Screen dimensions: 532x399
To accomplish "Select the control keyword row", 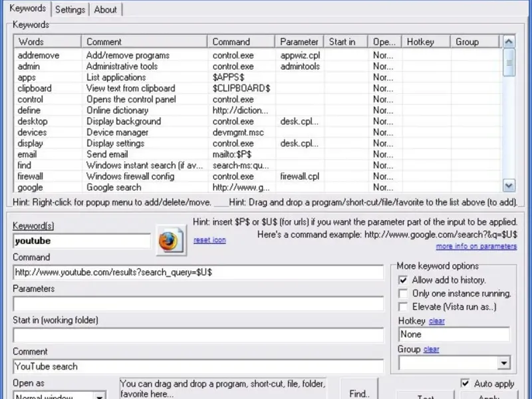I will pos(257,99).
